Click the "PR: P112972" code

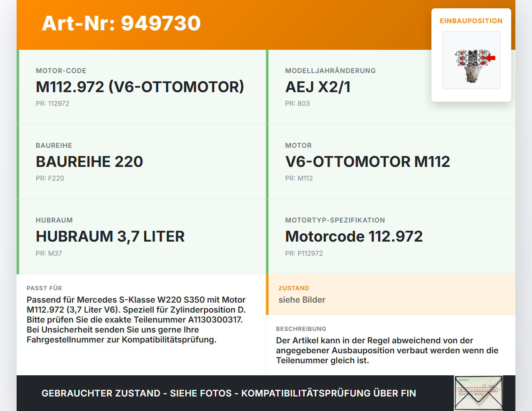click(x=304, y=253)
